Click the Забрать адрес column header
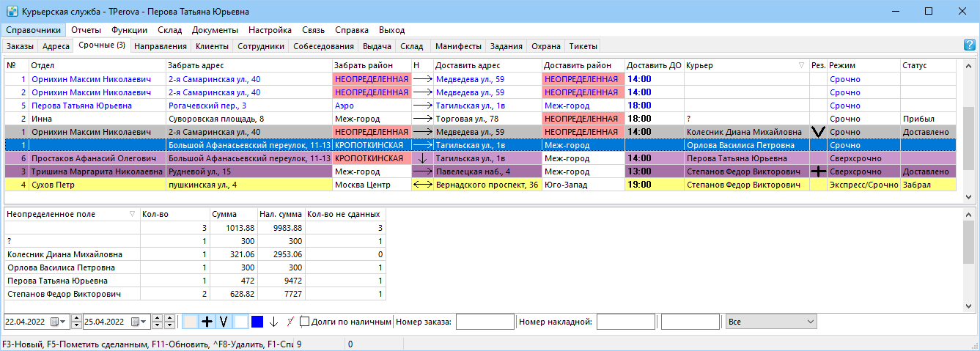Screen dimensions: 980x351 249,65
